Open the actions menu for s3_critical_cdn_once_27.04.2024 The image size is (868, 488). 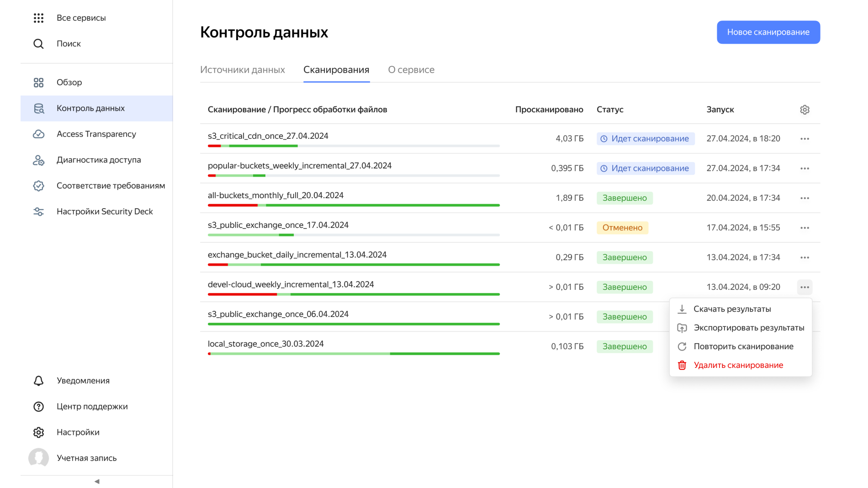(x=805, y=139)
